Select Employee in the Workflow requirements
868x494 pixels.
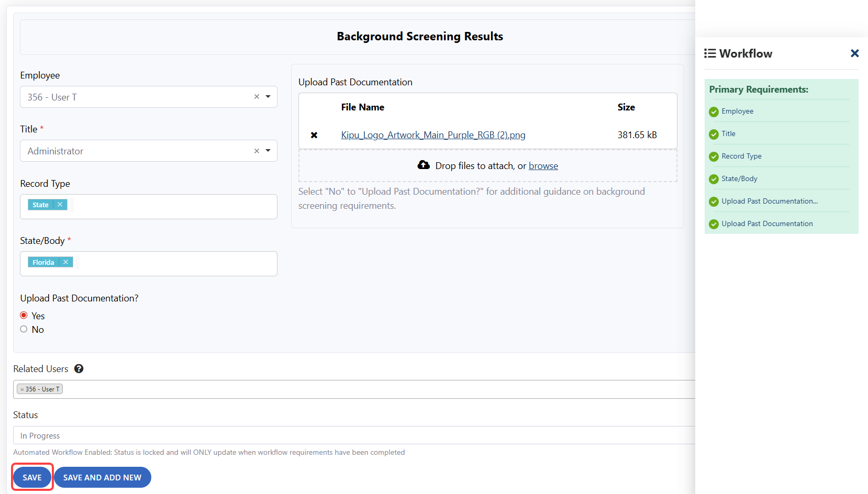737,111
